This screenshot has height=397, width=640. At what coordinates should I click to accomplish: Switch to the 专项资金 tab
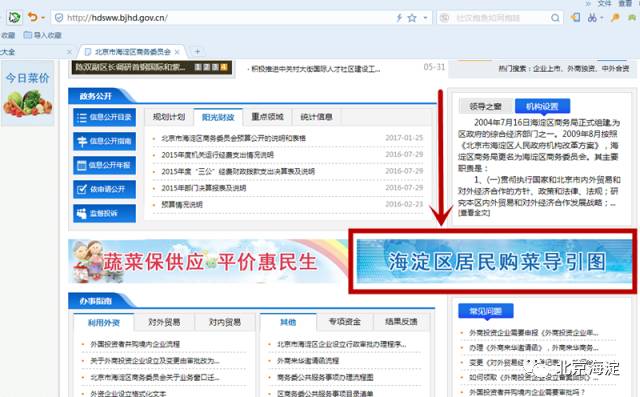[344, 322]
